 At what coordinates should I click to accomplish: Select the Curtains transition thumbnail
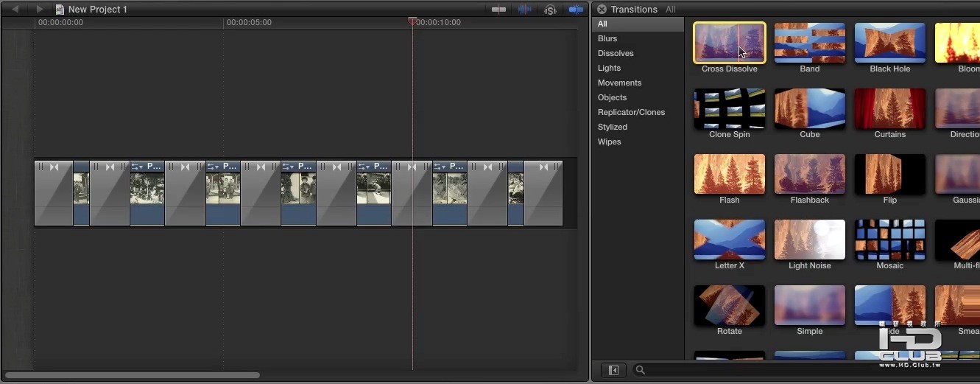click(x=890, y=108)
